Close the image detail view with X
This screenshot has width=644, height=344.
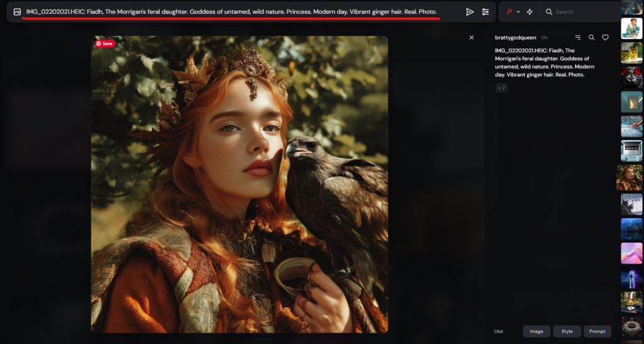click(472, 37)
